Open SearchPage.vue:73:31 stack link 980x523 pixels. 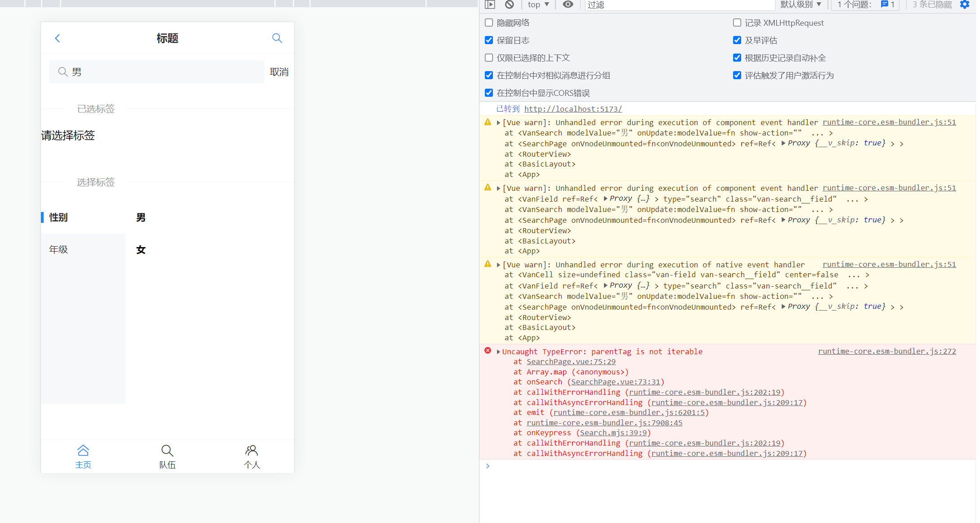point(616,382)
